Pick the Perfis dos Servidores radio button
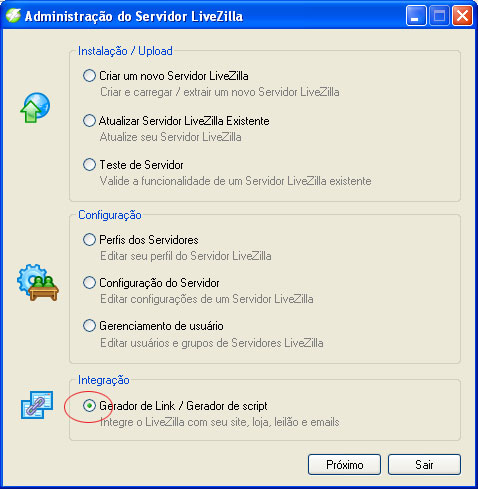 [x=89, y=240]
